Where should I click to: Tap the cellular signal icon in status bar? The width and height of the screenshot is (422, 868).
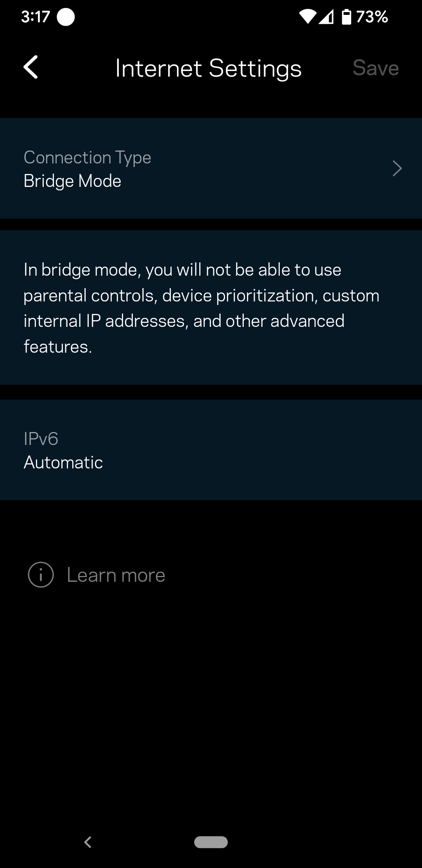[x=326, y=17]
